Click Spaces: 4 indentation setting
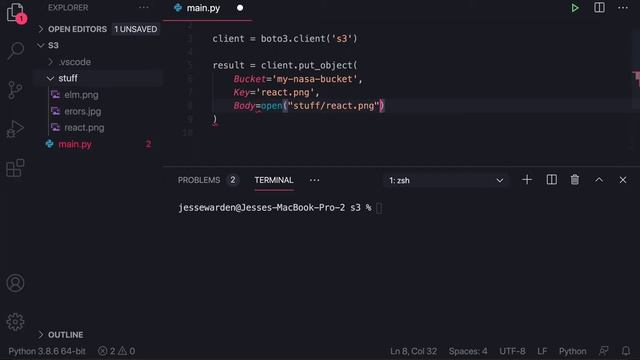Viewport: 640px width, 360px height. tap(468, 351)
